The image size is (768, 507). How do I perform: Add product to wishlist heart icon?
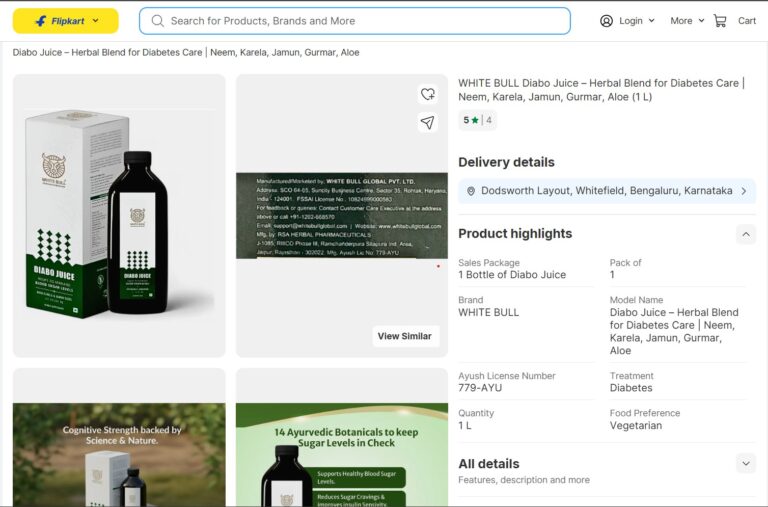(427, 94)
